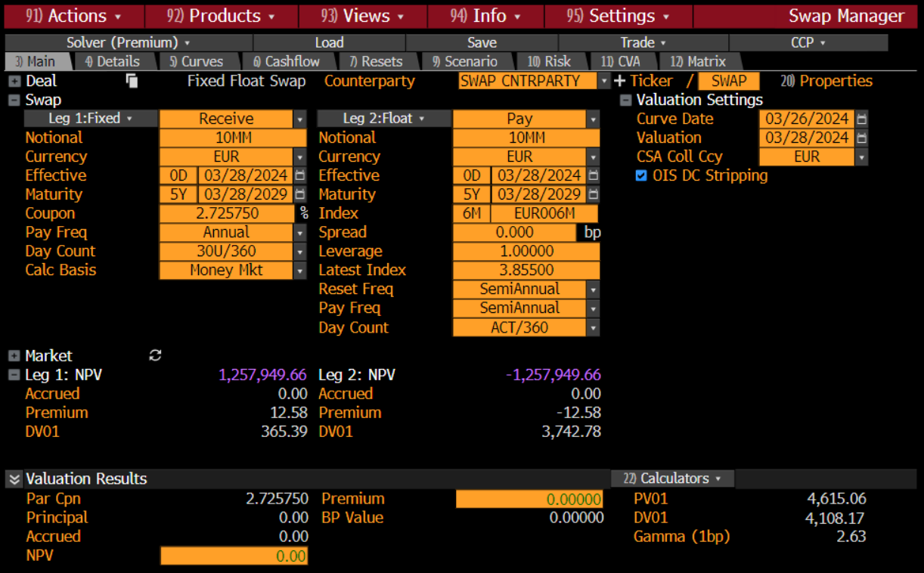Click the copy icon next to Deal
The height and width of the screenshot is (573, 924).
coord(132,81)
